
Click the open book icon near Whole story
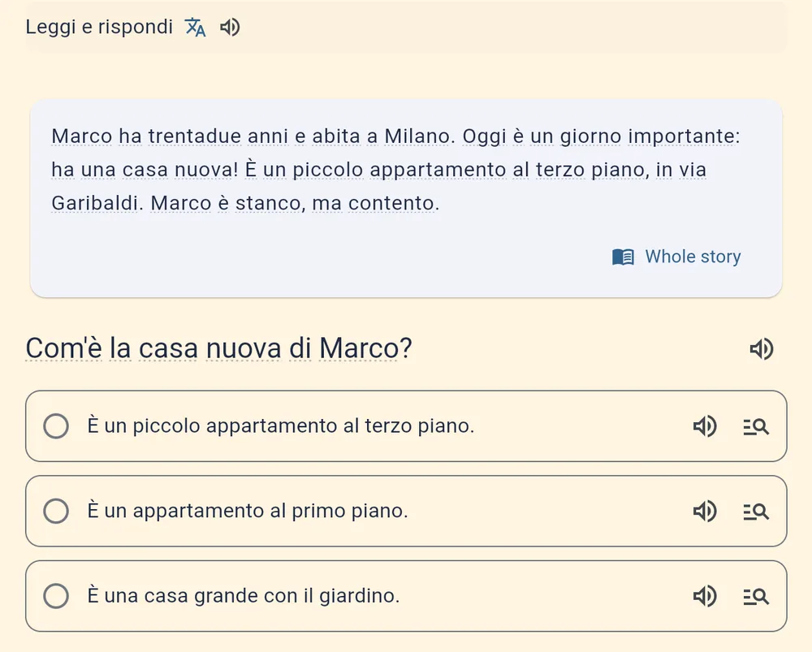pyautogui.click(x=623, y=257)
